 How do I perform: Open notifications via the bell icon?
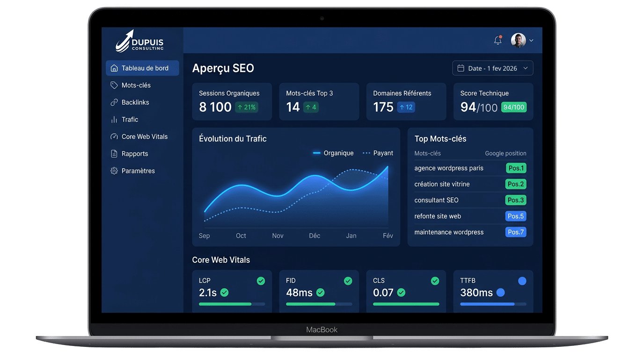pyautogui.click(x=498, y=40)
